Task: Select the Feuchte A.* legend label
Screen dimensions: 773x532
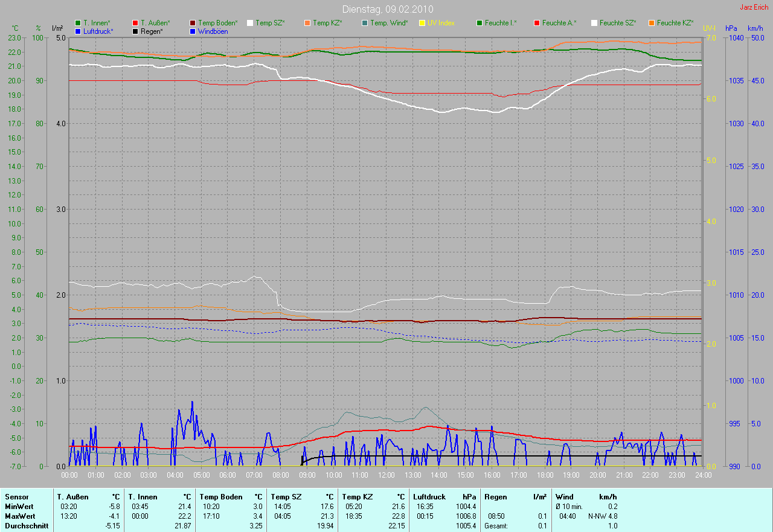Action: tap(559, 23)
